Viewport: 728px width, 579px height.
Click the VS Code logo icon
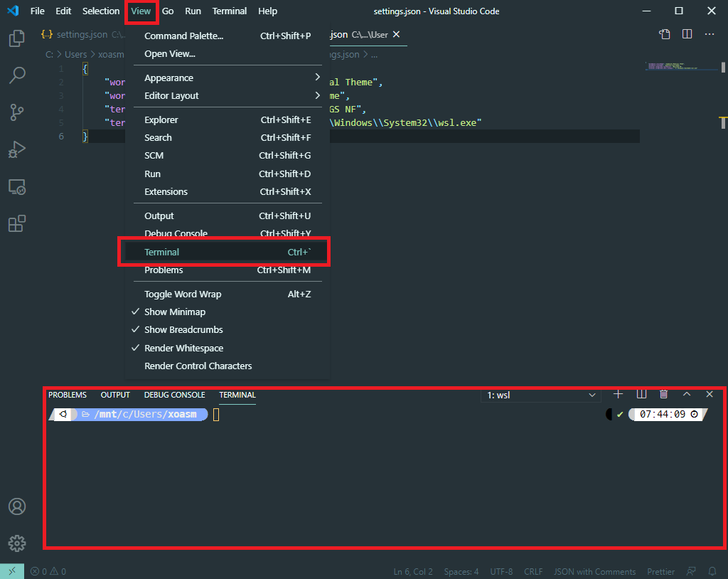[13, 11]
